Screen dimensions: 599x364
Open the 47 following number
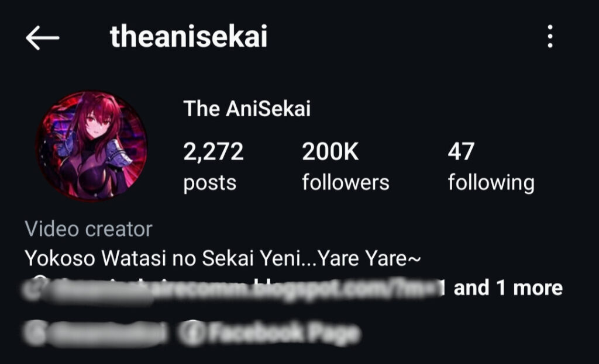point(461,151)
